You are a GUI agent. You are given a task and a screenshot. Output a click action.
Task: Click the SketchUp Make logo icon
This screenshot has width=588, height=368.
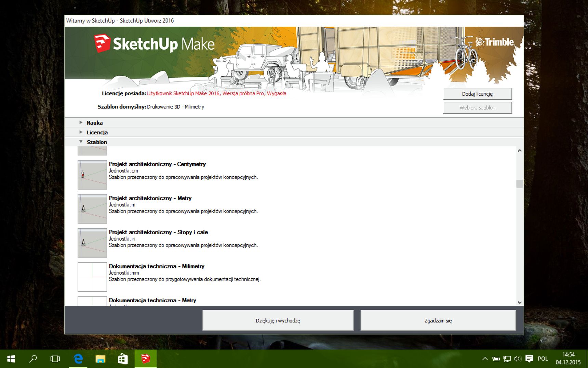pyautogui.click(x=102, y=43)
